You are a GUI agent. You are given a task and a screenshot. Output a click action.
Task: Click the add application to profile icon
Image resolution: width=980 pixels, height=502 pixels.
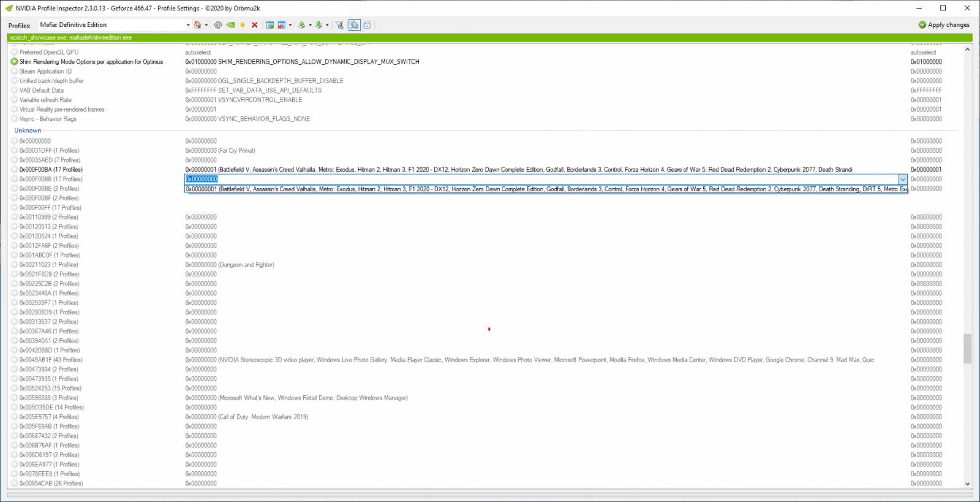pyautogui.click(x=269, y=25)
